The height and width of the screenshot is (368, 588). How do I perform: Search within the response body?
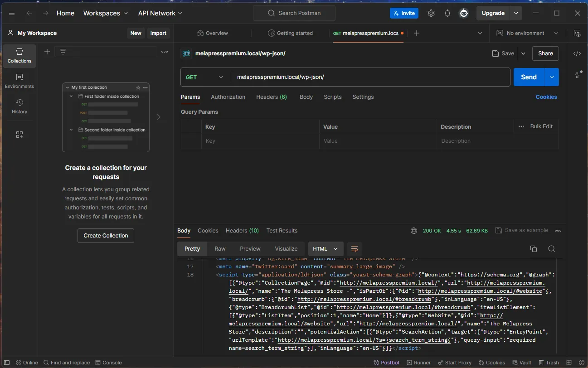point(552,249)
